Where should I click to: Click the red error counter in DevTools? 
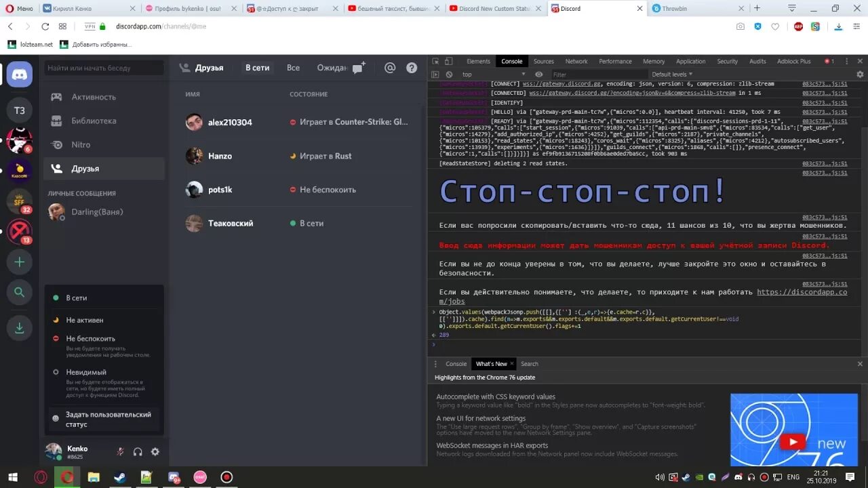[829, 61]
